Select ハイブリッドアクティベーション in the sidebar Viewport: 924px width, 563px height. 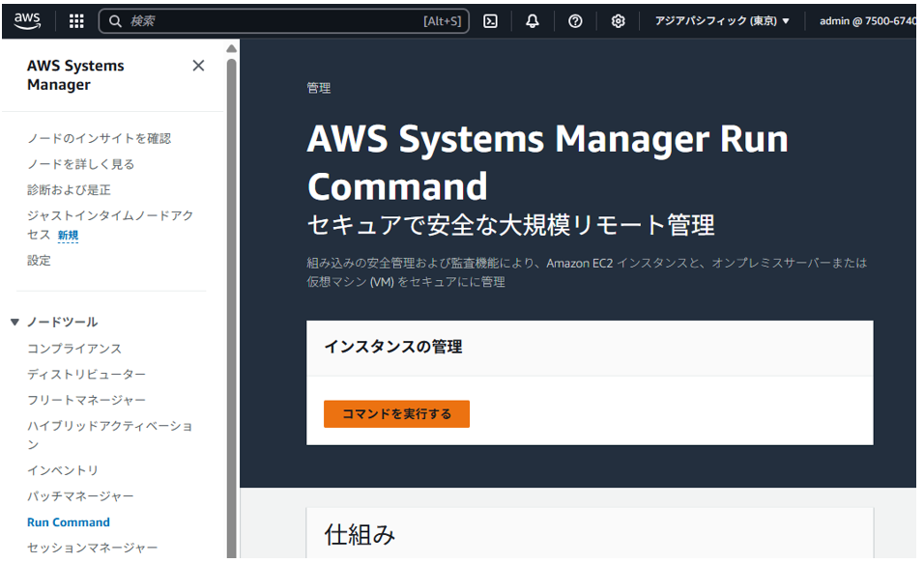[109, 436]
